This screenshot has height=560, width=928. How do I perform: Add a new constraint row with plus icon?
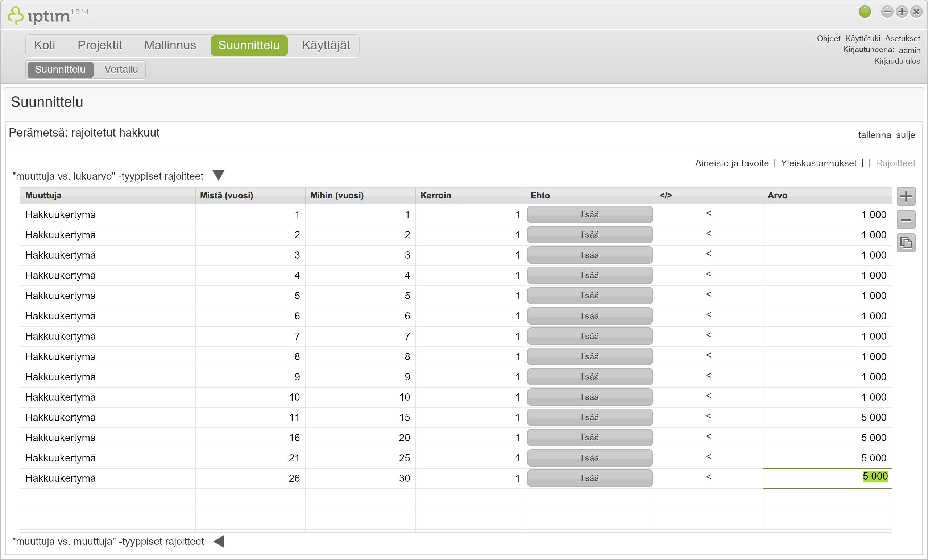906,196
